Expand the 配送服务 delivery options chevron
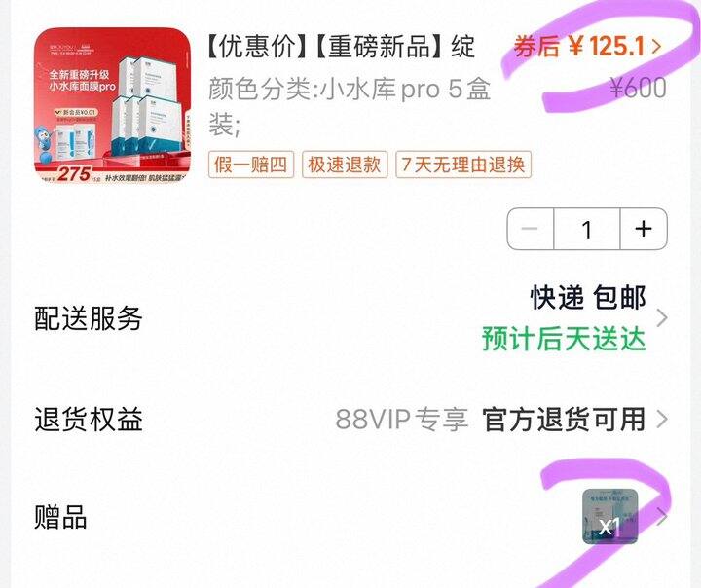The height and width of the screenshot is (588, 701). tap(662, 318)
